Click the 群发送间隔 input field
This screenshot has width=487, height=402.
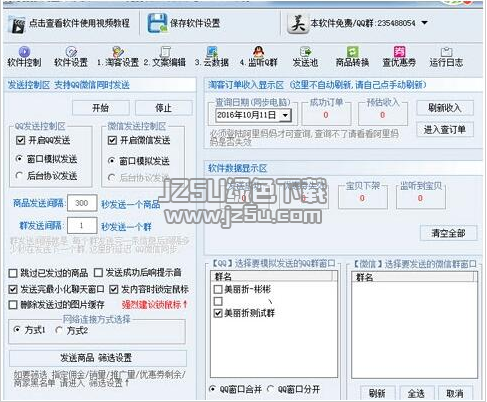pos(82,226)
